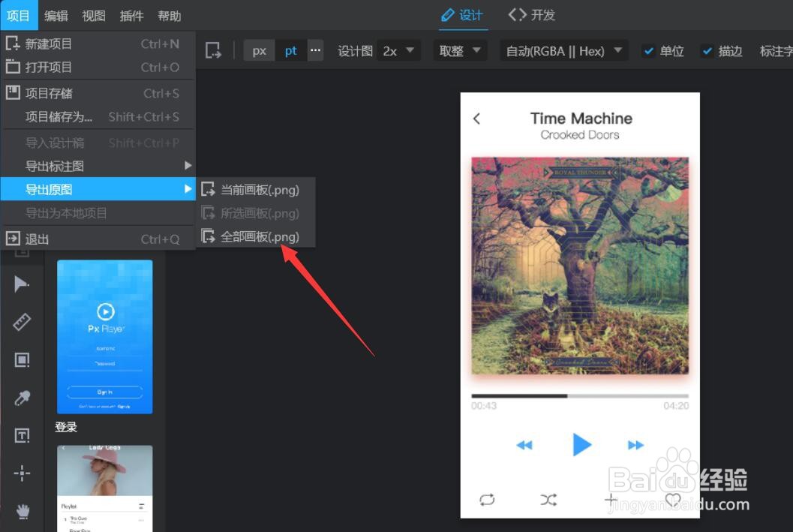Click the 退出 exit icon

[13, 238]
